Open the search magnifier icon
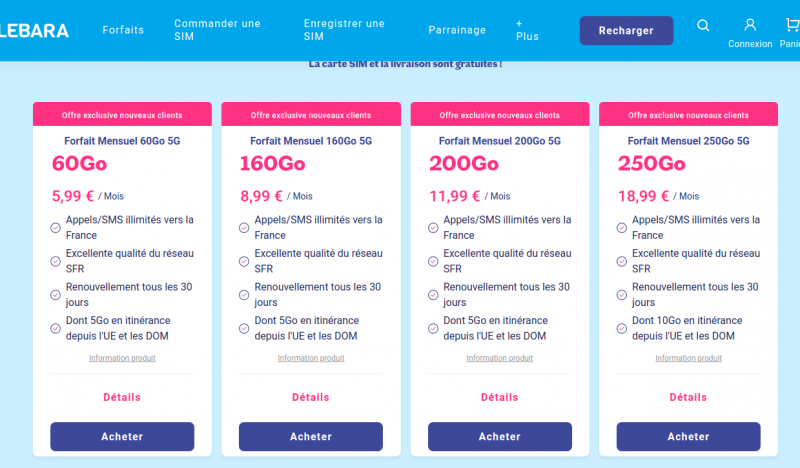Image resolution: width=800 pixels, height=468 pixels. click(704, 26)
